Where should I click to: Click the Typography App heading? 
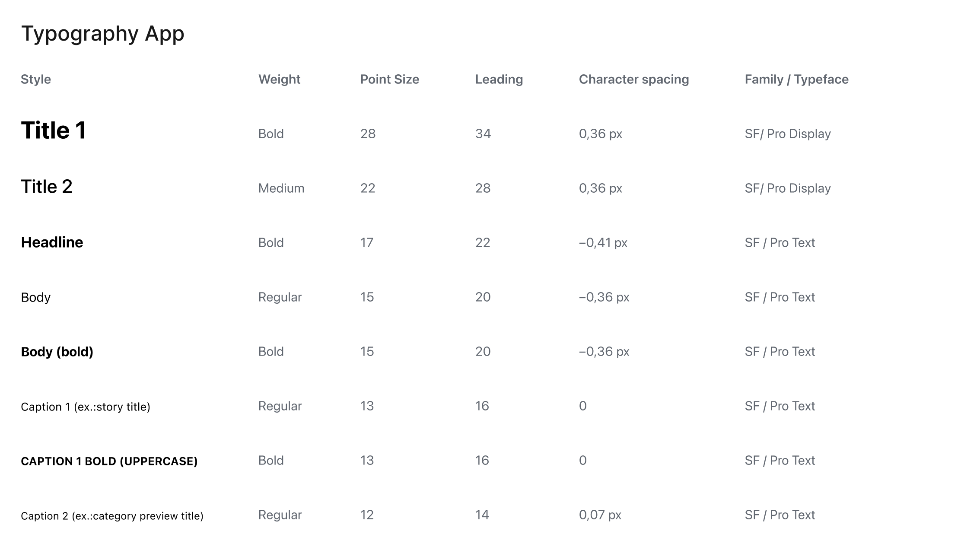click(102, 34)
